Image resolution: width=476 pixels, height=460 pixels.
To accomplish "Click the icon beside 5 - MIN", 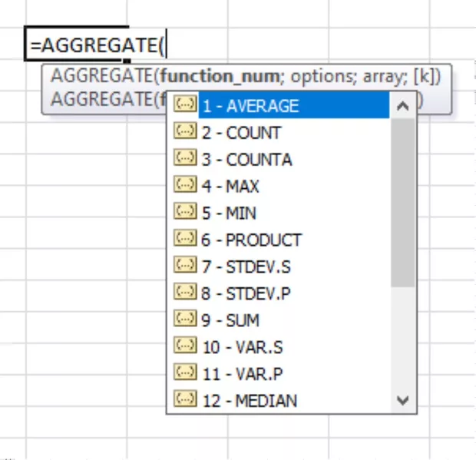I will [185, 212].
